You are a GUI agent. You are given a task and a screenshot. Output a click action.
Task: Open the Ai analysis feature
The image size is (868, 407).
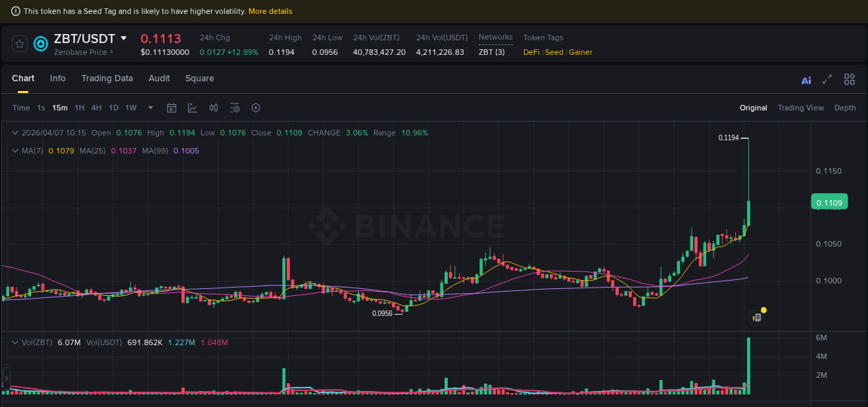click(x=806, y=80)
